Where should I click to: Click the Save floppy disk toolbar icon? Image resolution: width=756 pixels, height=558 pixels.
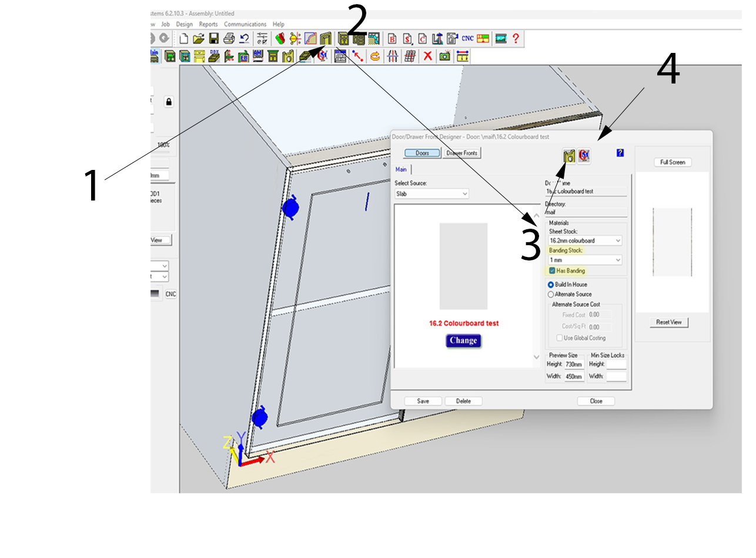214,39
